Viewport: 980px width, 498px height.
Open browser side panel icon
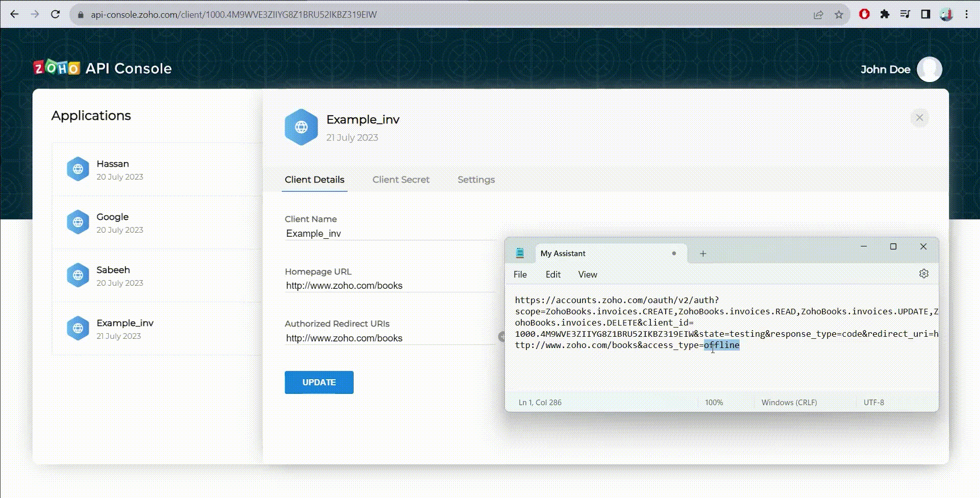(x=925, y=14)
